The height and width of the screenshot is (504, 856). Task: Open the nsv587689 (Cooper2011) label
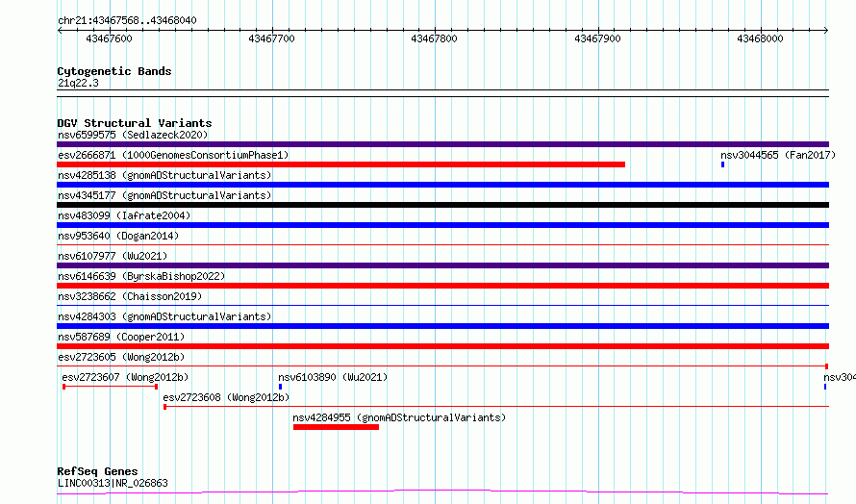point(121,337)
